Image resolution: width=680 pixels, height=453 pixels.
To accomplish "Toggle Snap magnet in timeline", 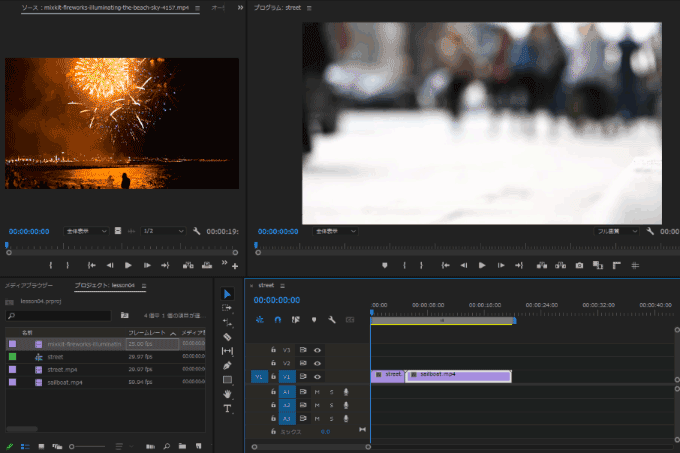I will (x=278, y=320).
